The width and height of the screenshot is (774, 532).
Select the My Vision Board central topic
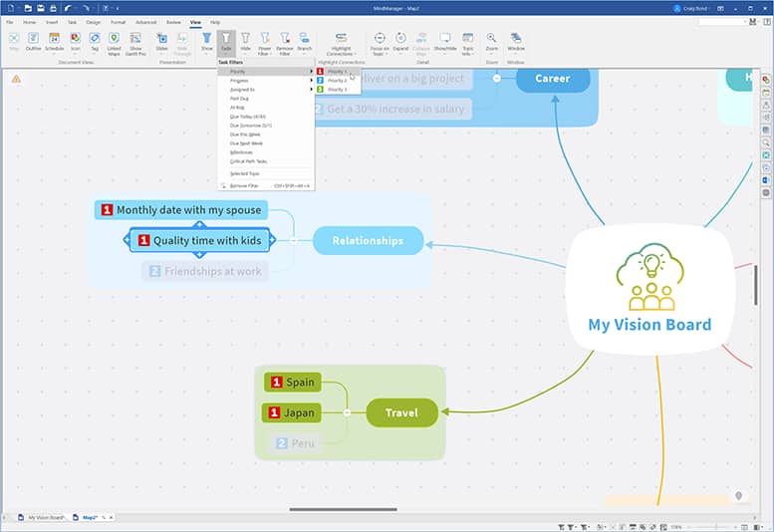pyautogui.click(x=650, y=289)
